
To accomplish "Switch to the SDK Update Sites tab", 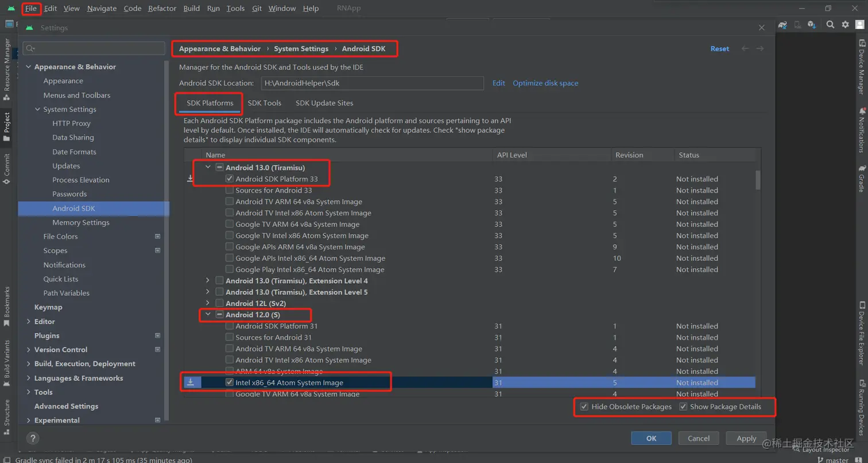I will 324,103.
